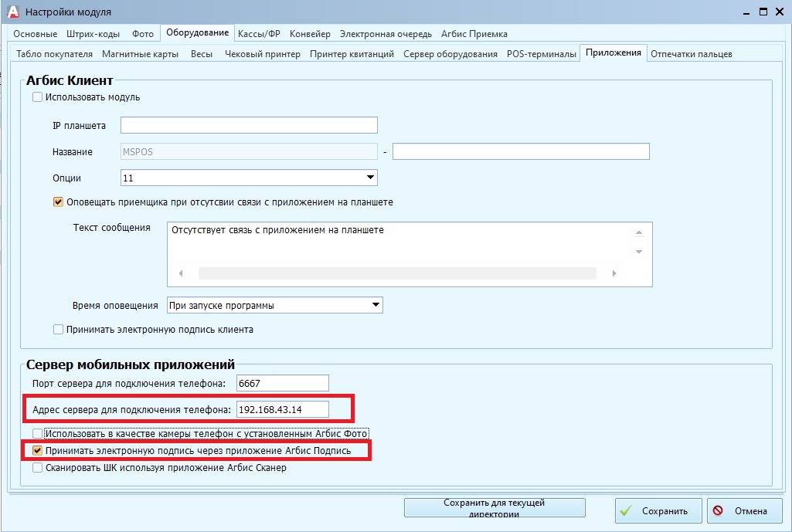Open POS-терминалы sub-tab
Image resolution: width=792 pixels, height=532 pixels.
[x=542, y=54]
